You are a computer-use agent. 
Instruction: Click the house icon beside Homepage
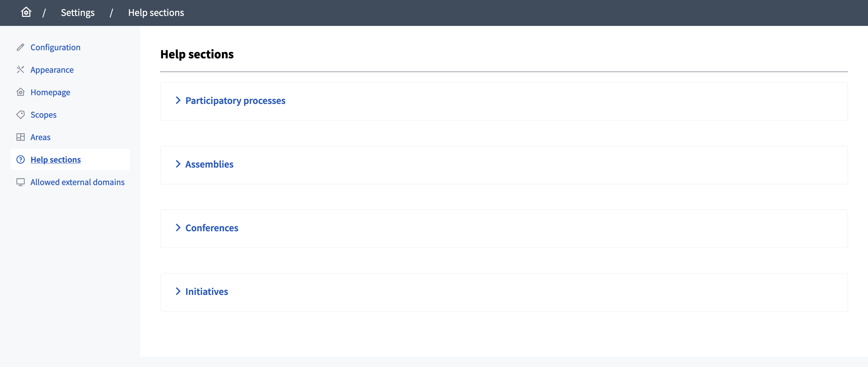click(x=21, y=92)
